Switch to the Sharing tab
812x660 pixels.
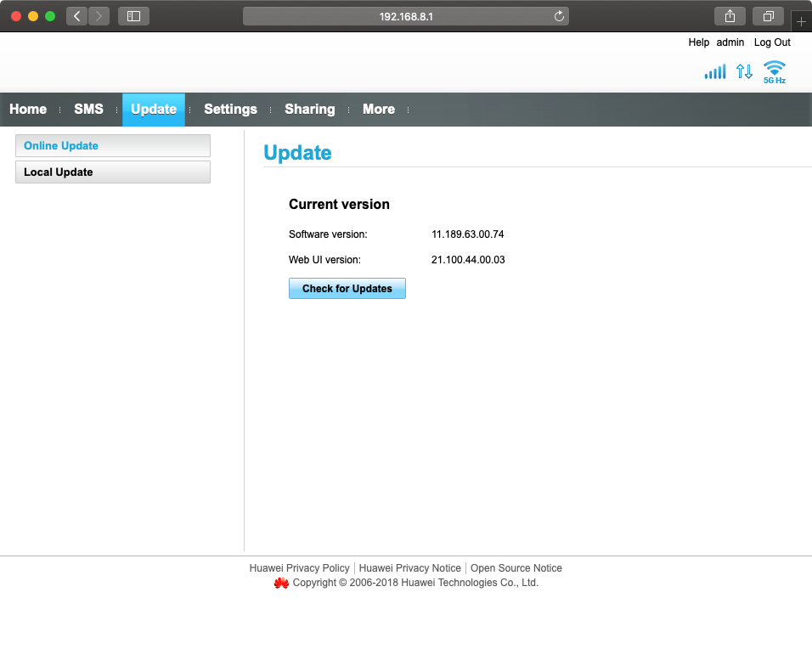tap(309, 109)
